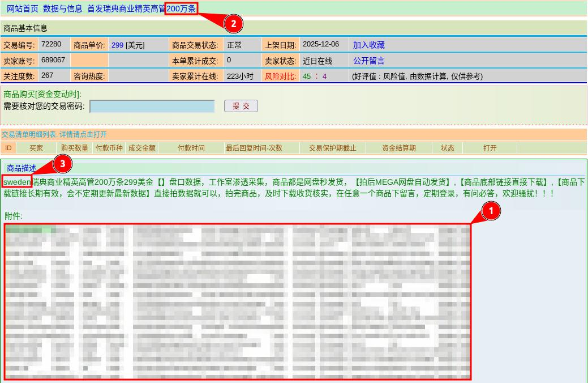Click the listing date 2025-12-06
This screenshot has height=383, width=588.
[x=321, y=44]
